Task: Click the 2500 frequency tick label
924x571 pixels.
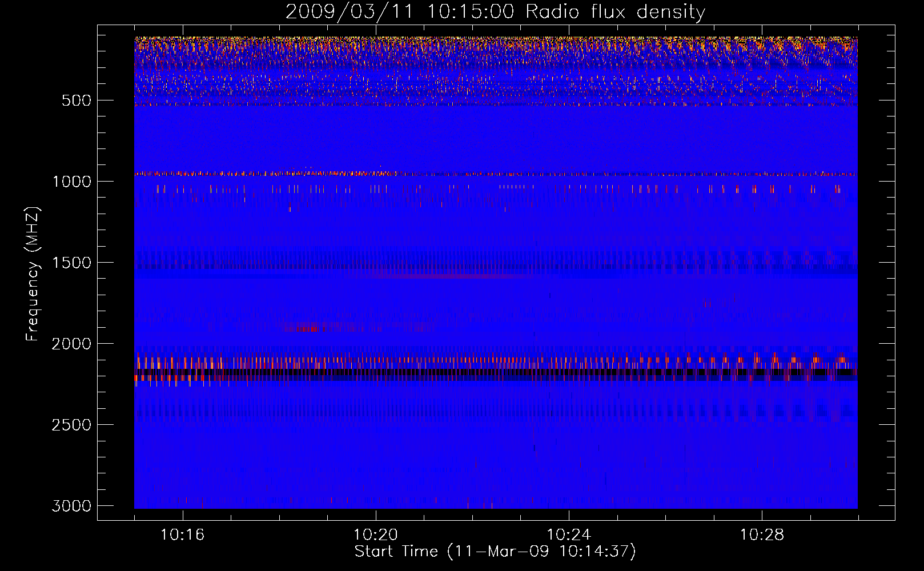Action: (71, 425)
